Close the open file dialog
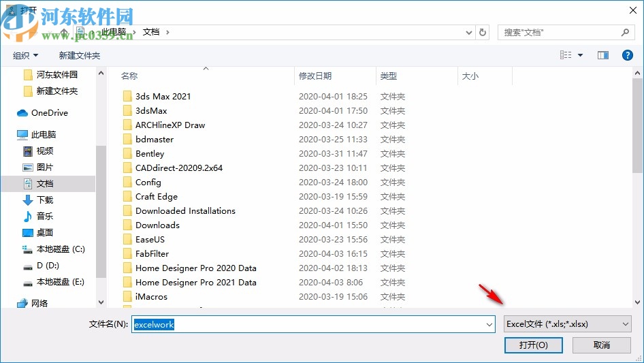 click(x=633, y=10)
